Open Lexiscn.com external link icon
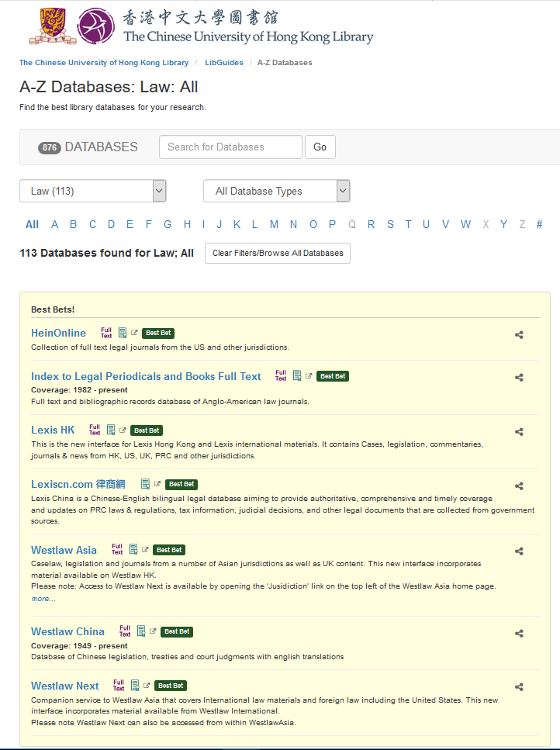 pyautogui.click(x=157, y=483)
